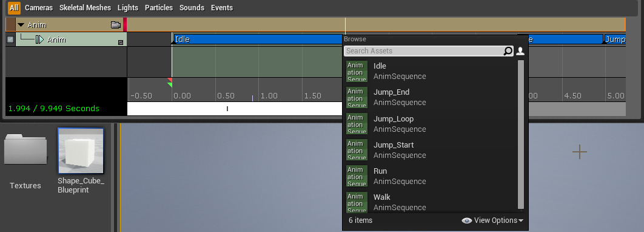Click the Jump_Loop asset thumbnail icon

point(357,123)
